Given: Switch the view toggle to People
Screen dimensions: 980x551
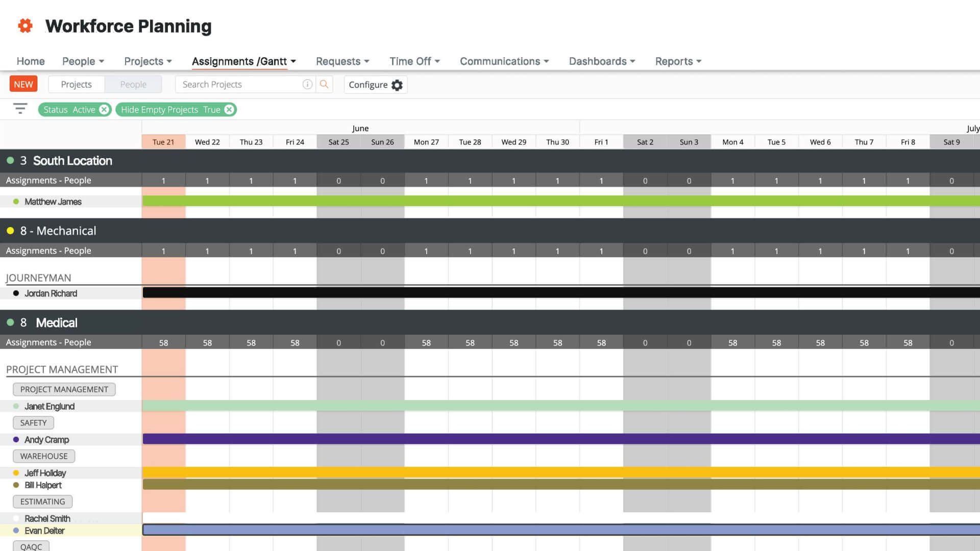Looking at the screenshot, I should pyautogui.click(x=133, y=84).
